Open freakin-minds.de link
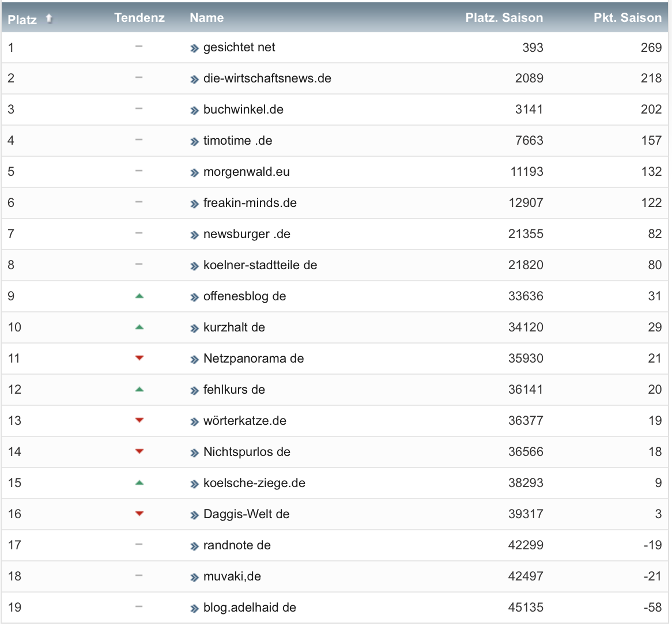 pos(250,203)
